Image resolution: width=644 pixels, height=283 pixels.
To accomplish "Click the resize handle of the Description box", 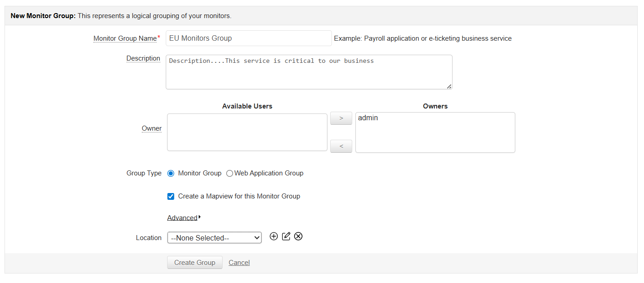I will coord(450,86).
